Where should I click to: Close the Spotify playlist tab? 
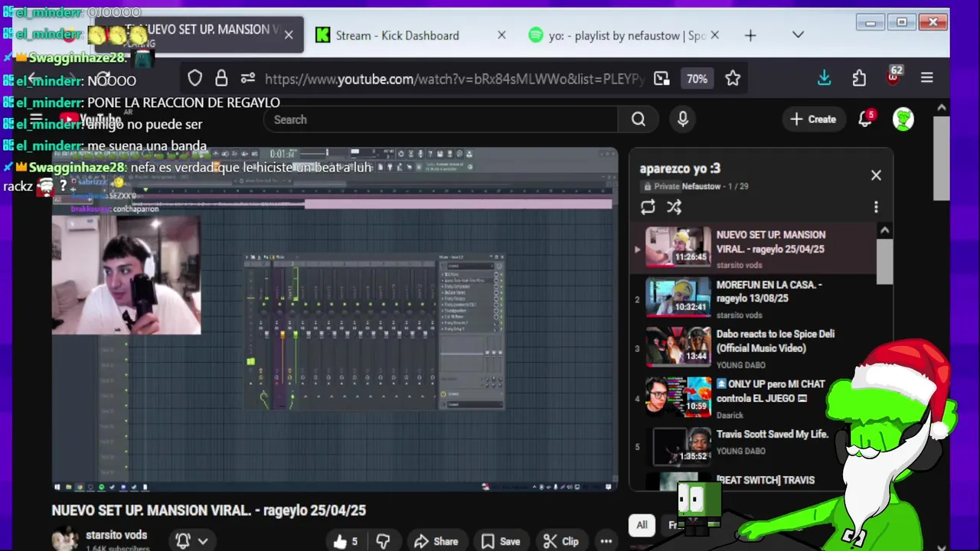pos(714,35)
